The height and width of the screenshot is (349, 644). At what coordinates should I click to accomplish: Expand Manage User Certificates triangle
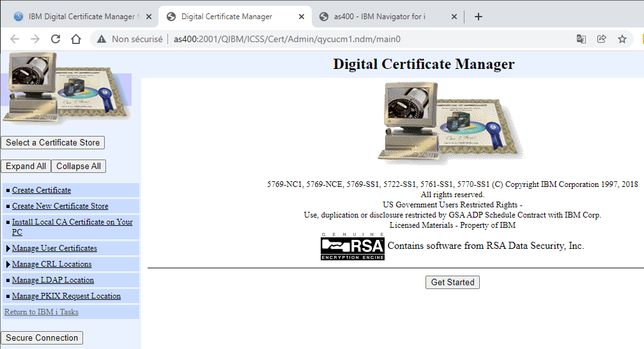tap(8, 248)
